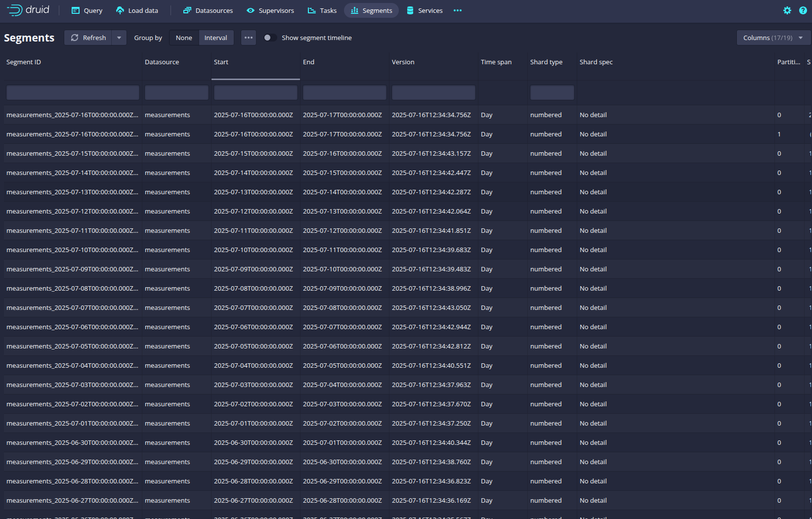Click the Supervisors eye icon

[x=251, y=10]
